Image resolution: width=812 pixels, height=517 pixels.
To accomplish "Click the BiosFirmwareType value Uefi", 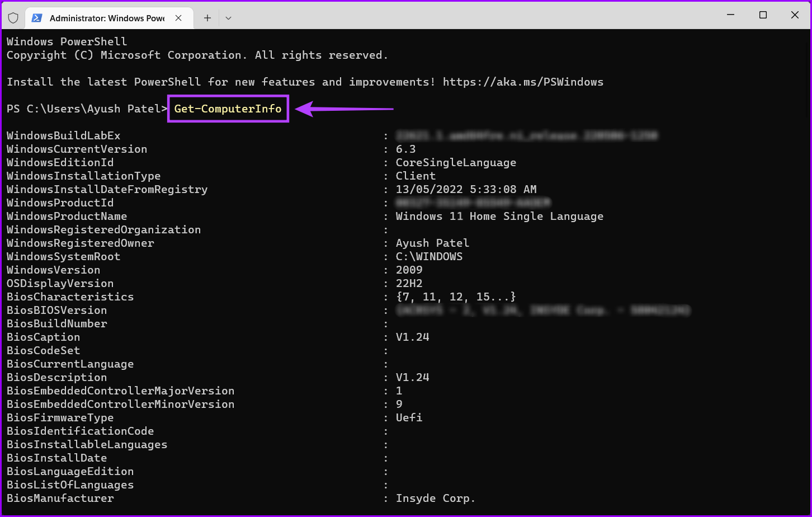I will [409, 417].
